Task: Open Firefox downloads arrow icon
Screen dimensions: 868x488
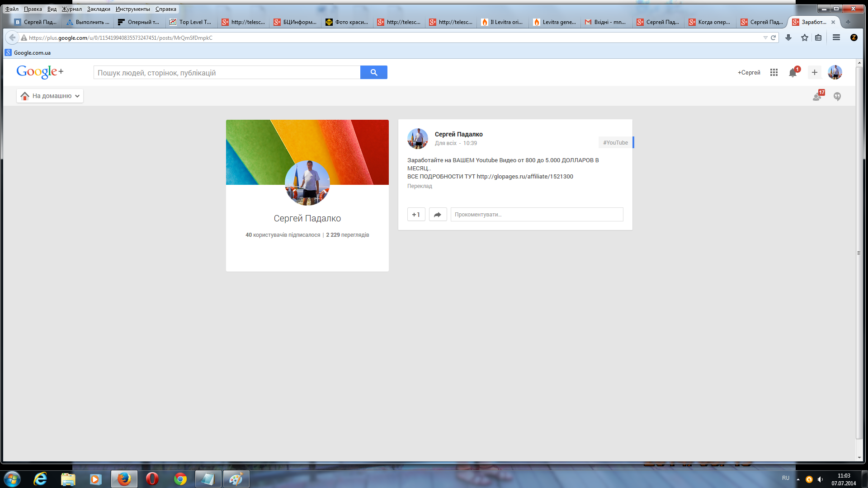Action: coord(788,38)
